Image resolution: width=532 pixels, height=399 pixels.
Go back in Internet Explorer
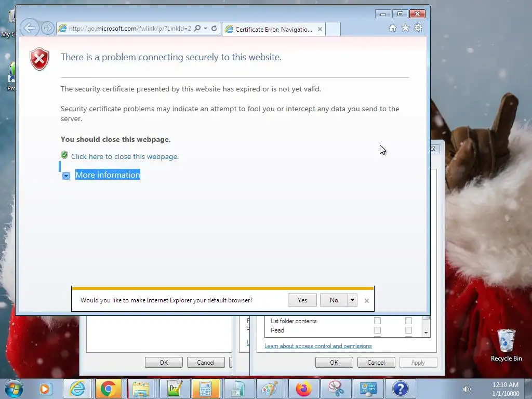click(x=30, y=28)
